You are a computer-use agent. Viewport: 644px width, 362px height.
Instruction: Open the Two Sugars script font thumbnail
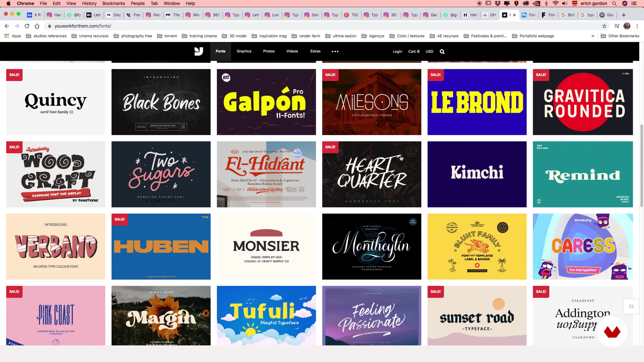161,174
